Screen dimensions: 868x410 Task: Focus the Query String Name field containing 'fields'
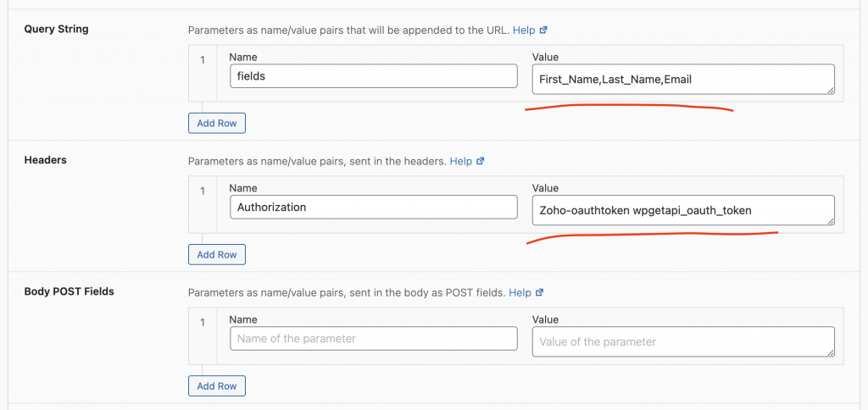pos(373,76)
